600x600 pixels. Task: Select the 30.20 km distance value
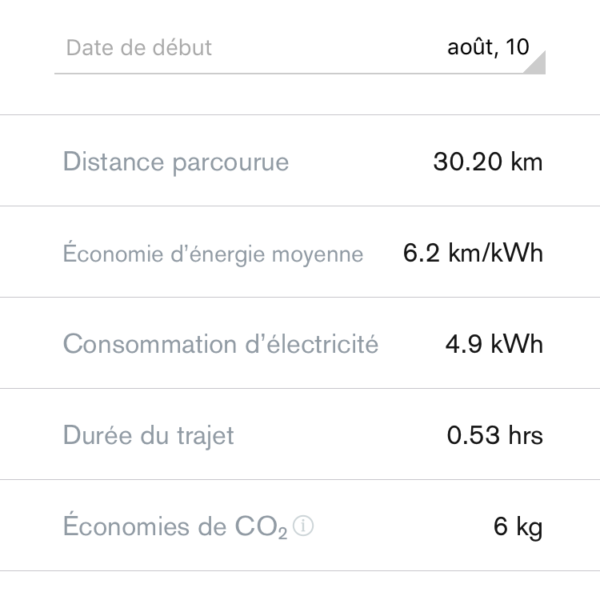click(x=488, y=162)
